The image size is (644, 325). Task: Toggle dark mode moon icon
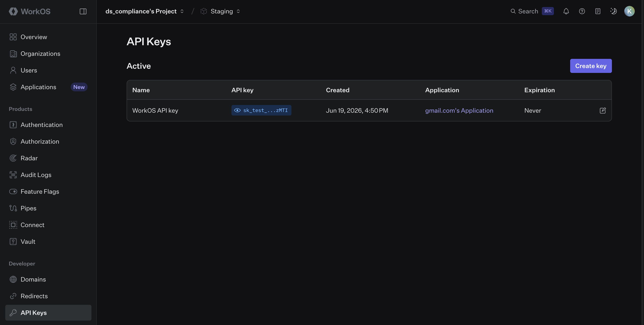[613, 11]
